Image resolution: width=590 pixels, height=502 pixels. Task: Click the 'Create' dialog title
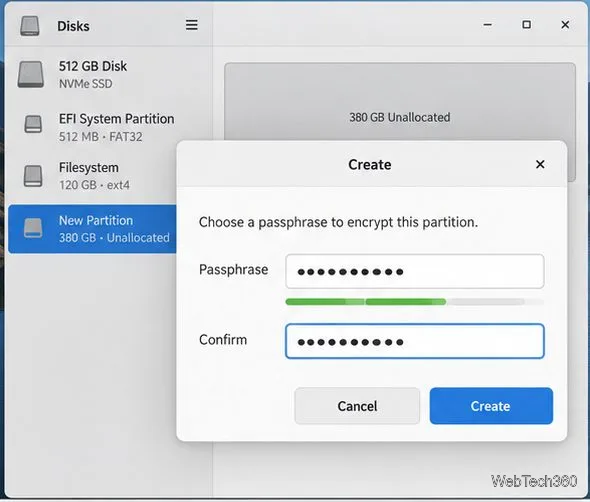(x=370, y=164)
